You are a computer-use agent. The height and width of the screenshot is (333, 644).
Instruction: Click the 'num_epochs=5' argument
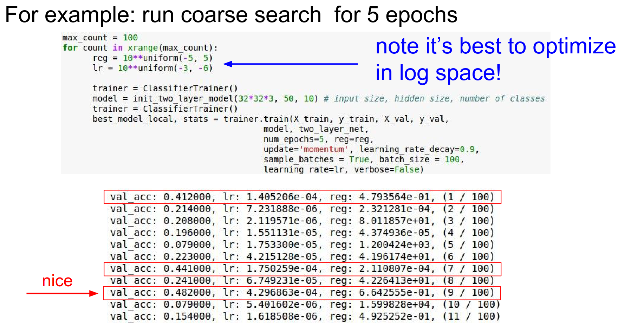point(293,139)
